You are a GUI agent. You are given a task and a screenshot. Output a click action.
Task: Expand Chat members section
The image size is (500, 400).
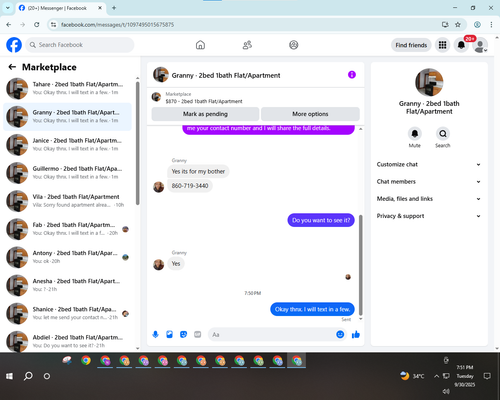coord(429,182)
